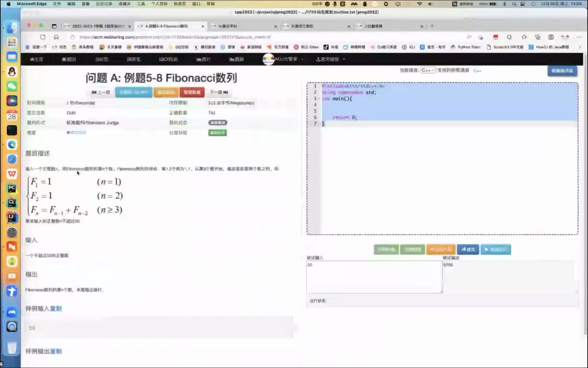Expand the 常用链接 dropdown
The width and height of the screenshot is (588, 368).
click(330, 59)
